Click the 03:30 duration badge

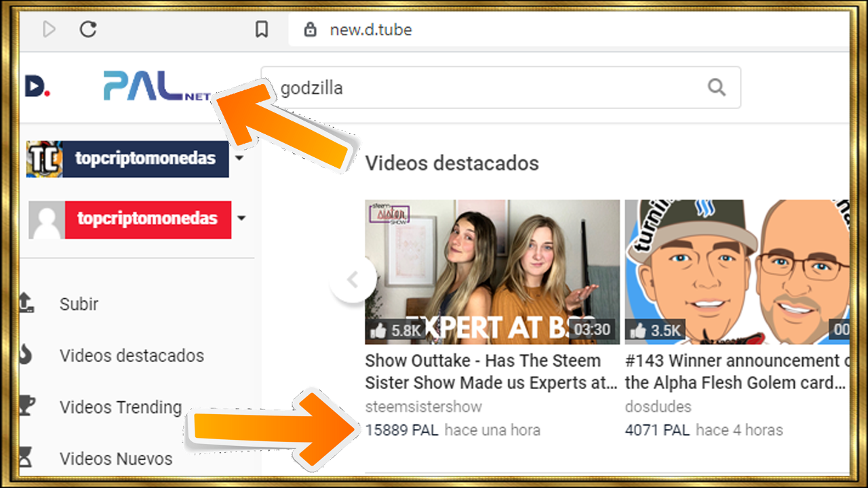point(592,330)
